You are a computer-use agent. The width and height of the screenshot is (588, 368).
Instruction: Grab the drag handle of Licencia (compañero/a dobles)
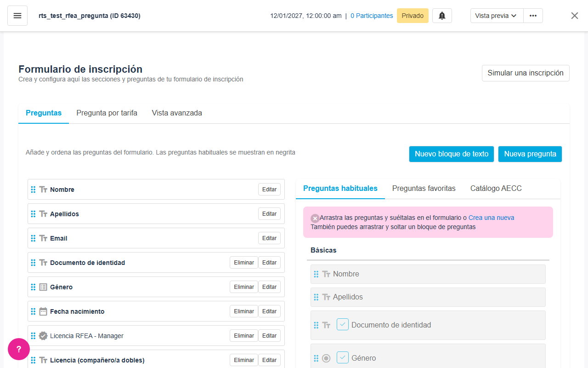click(33, 360)
